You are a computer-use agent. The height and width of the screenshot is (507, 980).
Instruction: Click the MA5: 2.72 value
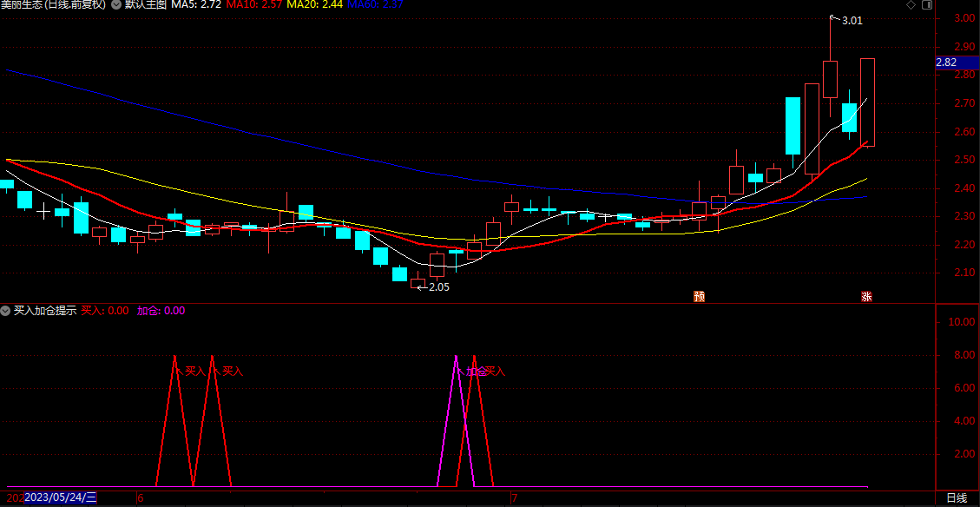(x=195, y=4)
